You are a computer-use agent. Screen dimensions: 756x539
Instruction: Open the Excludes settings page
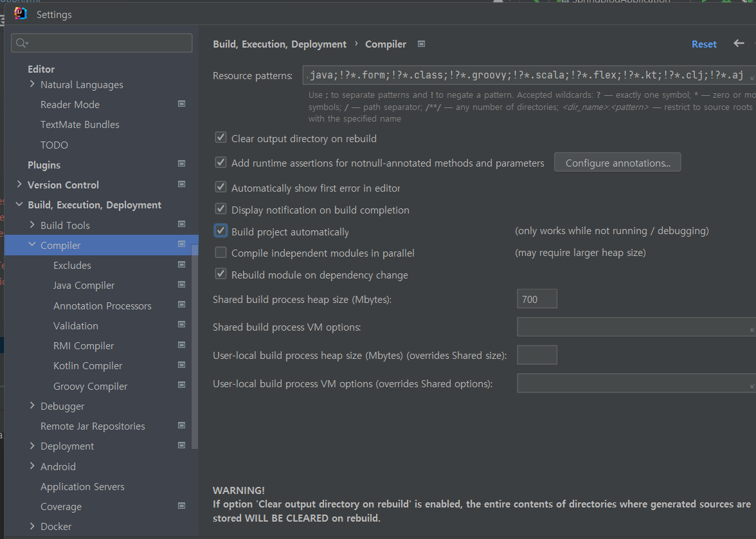[72, 265]
